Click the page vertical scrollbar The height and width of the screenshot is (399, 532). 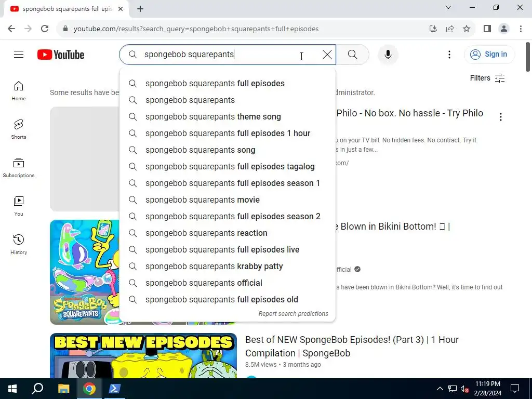(528, 57)
